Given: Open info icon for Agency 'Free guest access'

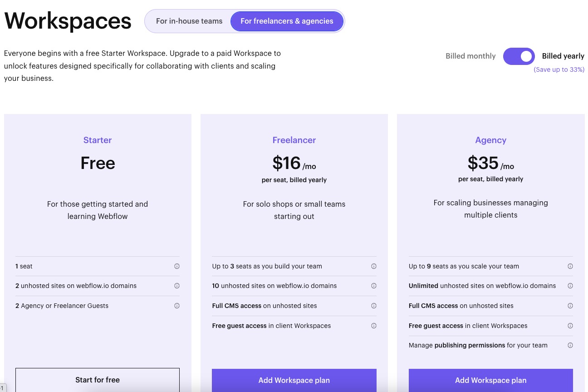Looking at the screenshot, I should [570, 326].
